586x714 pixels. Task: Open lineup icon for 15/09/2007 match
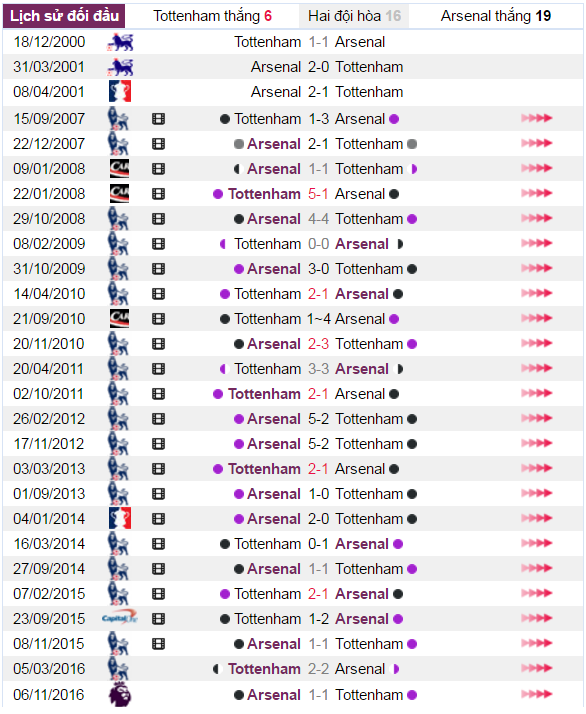[158, 119]
